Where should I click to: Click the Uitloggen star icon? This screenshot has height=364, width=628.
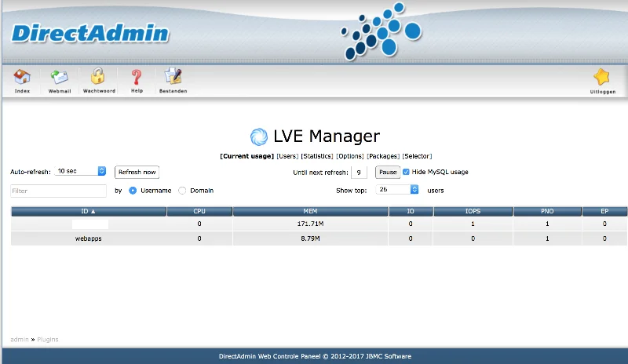[x=601, y=77]
